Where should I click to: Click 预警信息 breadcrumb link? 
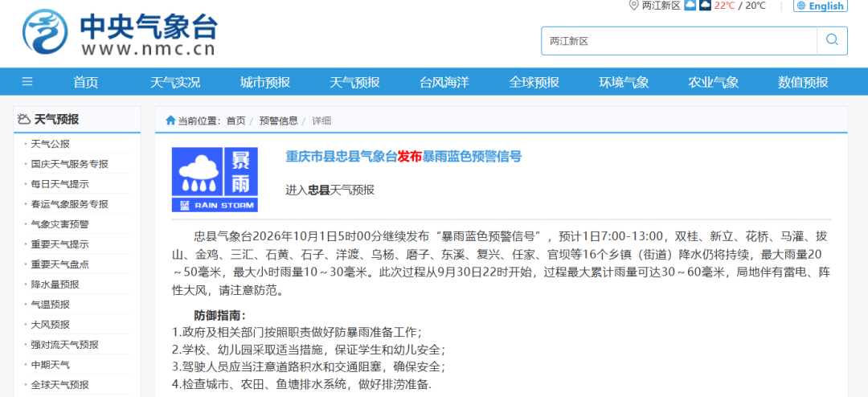tap(278, 121)
